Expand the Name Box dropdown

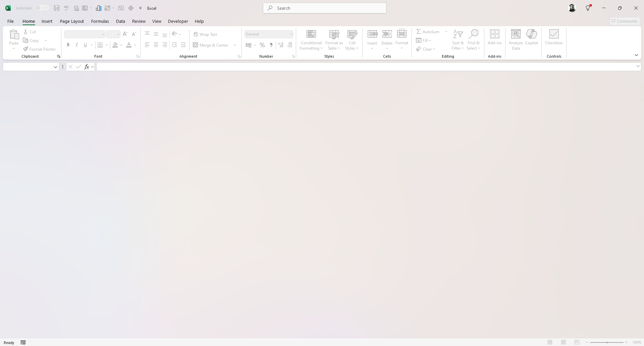pos(55,67)
